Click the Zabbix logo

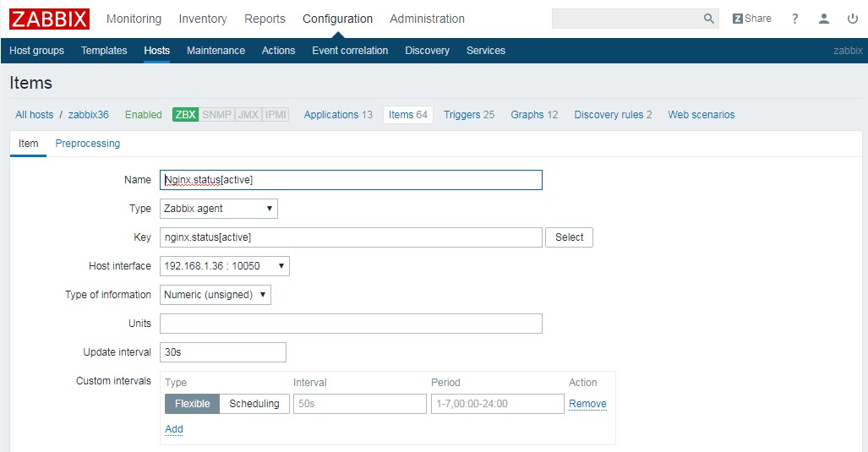click(49, 19)
